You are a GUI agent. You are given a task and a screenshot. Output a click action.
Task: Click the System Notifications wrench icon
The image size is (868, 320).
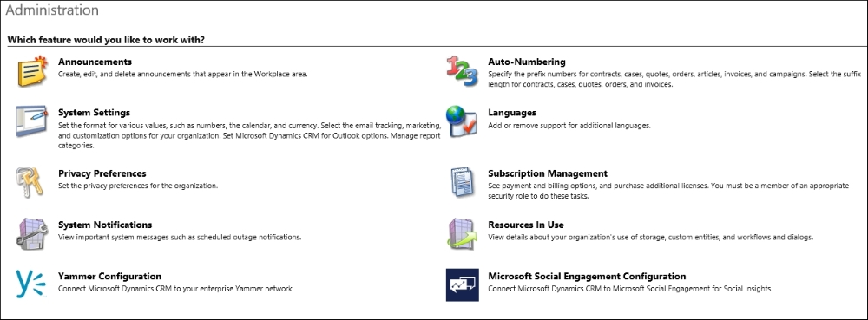tap(32, 234)
